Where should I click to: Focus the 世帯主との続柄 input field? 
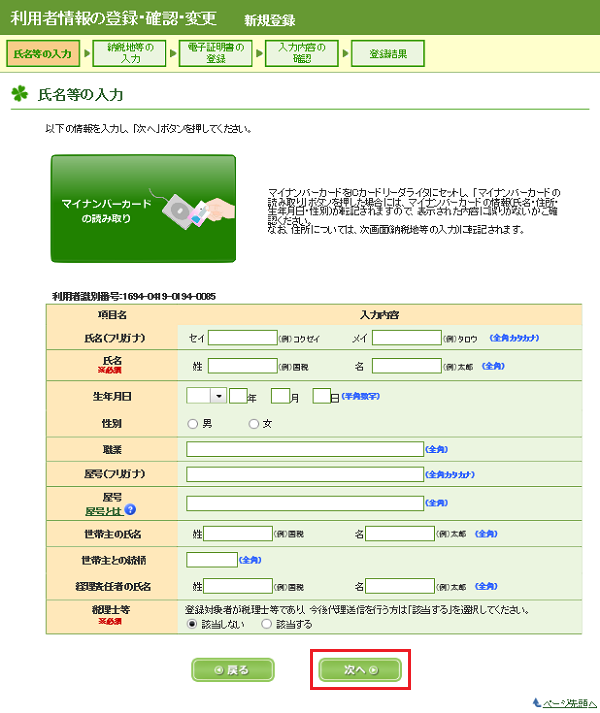pyautogui.click(x=212, y=560)
